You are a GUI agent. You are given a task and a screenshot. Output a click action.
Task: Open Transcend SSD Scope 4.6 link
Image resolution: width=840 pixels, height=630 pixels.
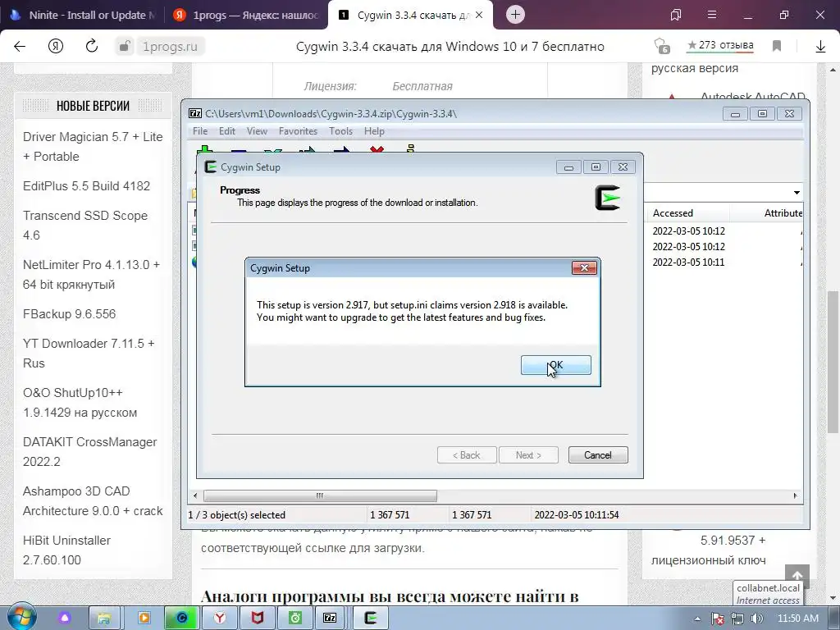85,225
